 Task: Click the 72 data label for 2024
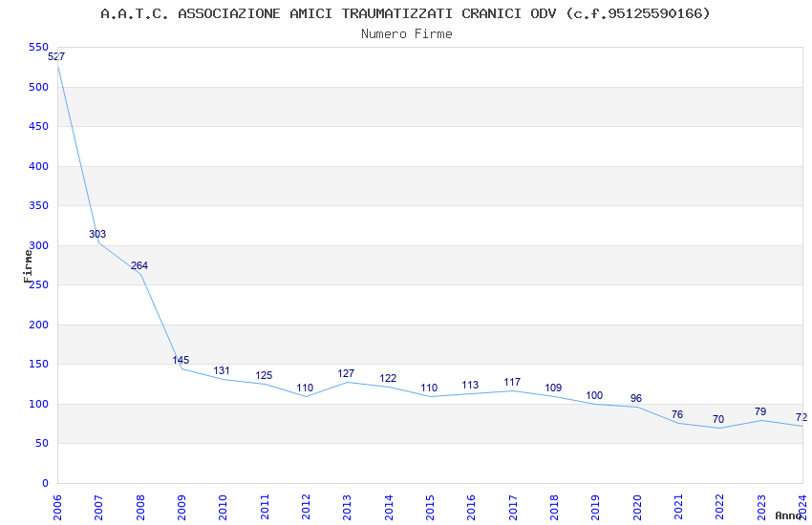(801, 417)
